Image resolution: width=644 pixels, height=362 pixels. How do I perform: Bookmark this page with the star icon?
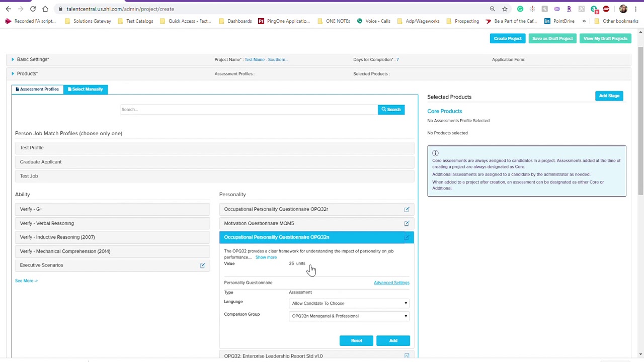pos(505,9)
